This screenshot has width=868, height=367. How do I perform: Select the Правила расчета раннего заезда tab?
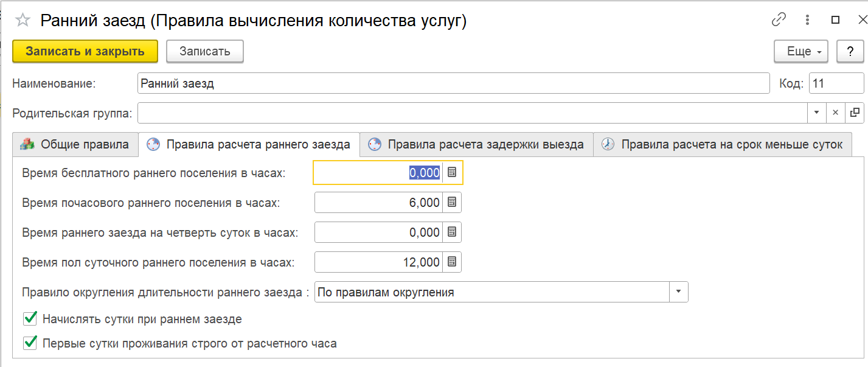pyautogui.click(x=249, y=144)
